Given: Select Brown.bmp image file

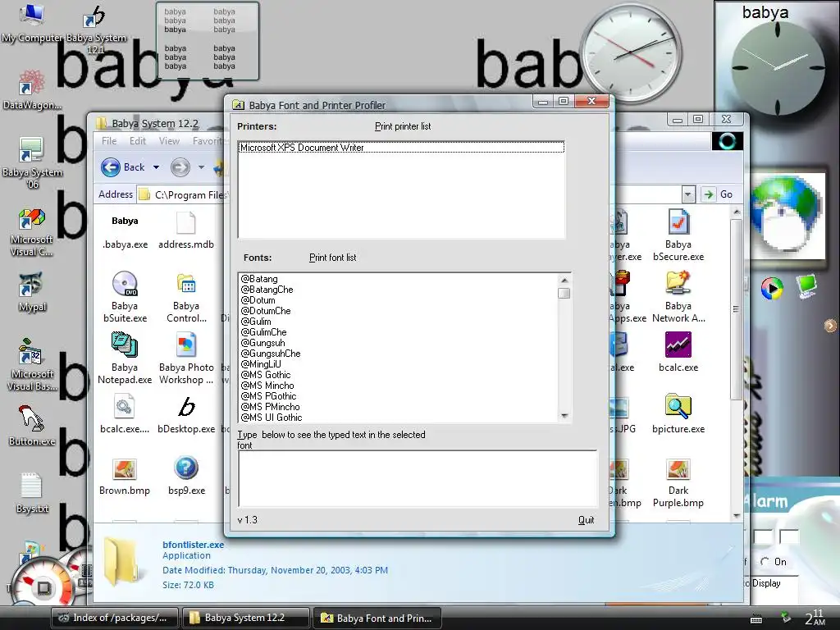Looking at the screenshot, I should click(125, 477).
